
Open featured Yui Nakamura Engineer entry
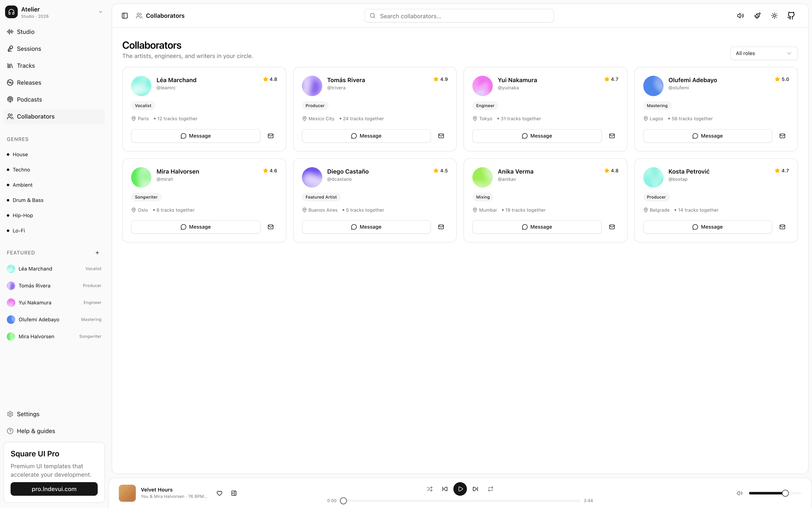point(54,303)
